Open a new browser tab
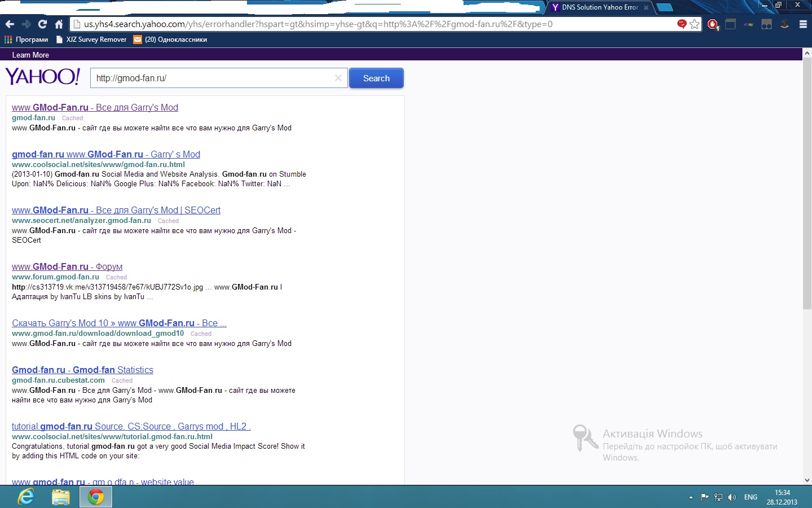Viewport: 812px width, 508px height. (664, 7)
